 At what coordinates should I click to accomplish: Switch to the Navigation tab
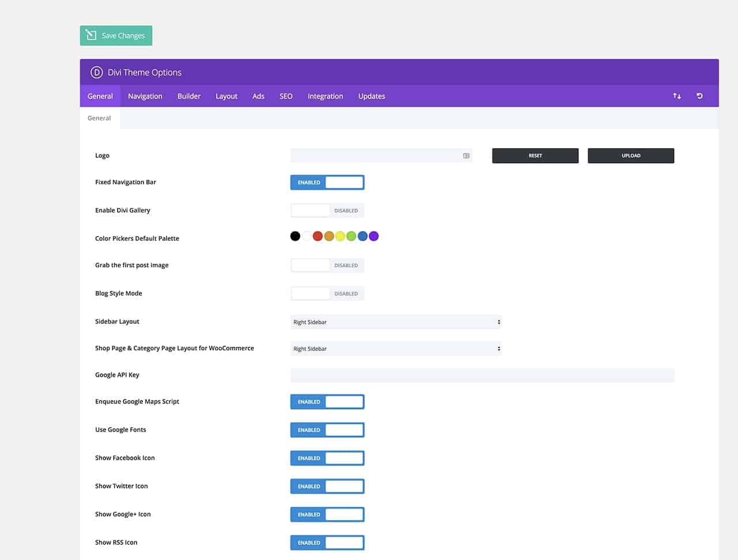click(x=145, y=96)
